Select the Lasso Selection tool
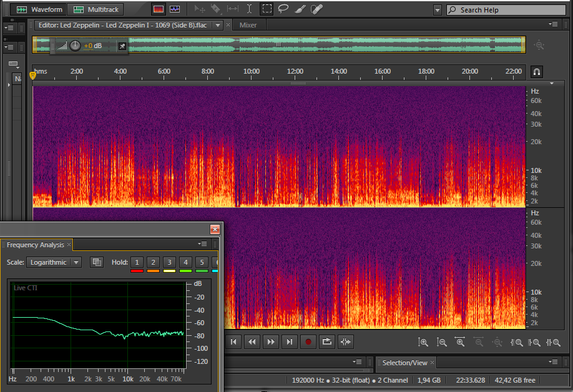The height and width of the screenshot is (392, 573). [283, 9]
